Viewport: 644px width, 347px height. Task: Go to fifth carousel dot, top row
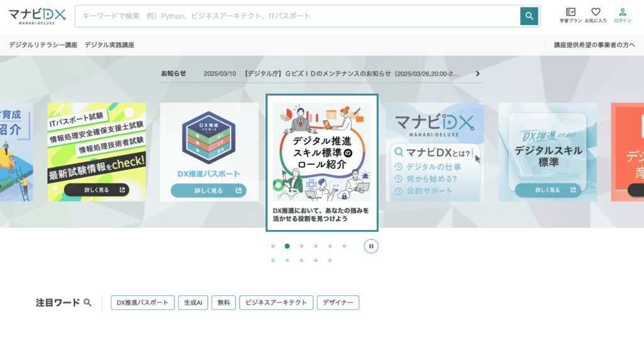[330, 246]
